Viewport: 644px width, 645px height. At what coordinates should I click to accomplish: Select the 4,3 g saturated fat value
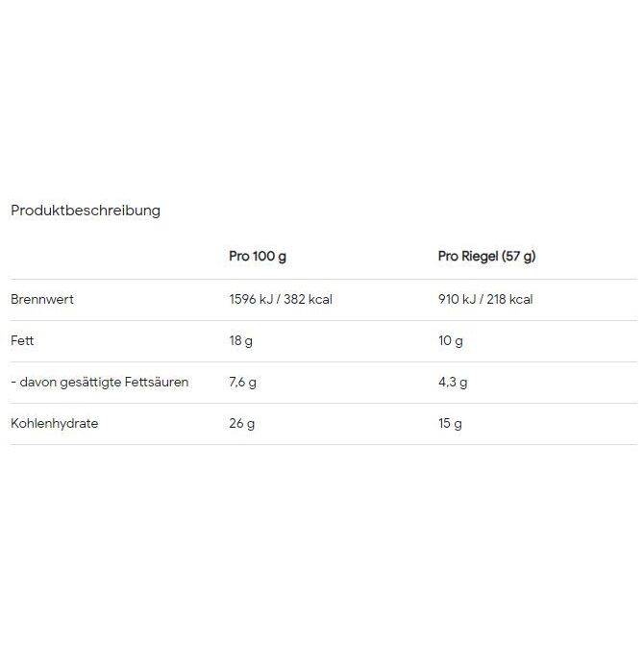tap(453, 383)
